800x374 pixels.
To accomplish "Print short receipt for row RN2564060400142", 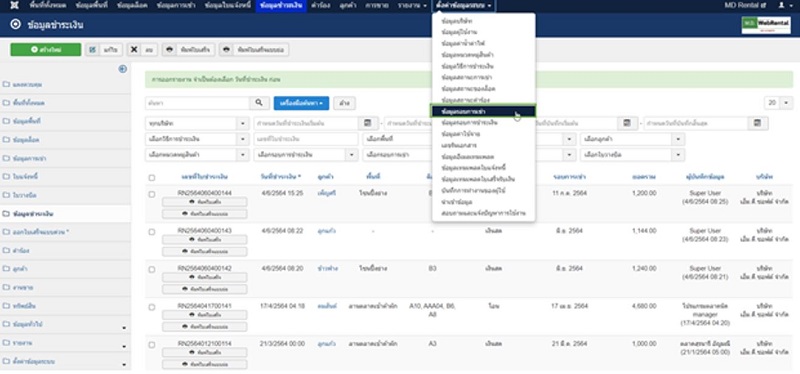I will pos(205,289).
